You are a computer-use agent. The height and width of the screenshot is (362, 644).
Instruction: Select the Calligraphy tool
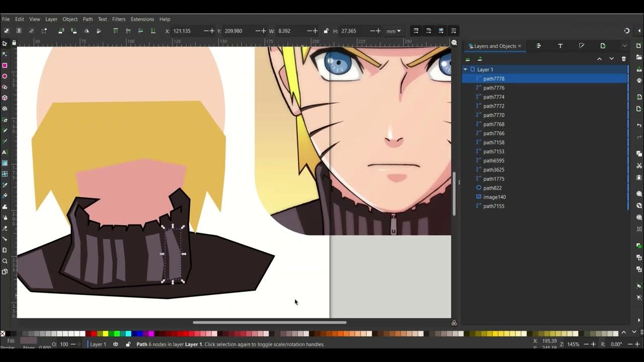(x=5, y=141)
